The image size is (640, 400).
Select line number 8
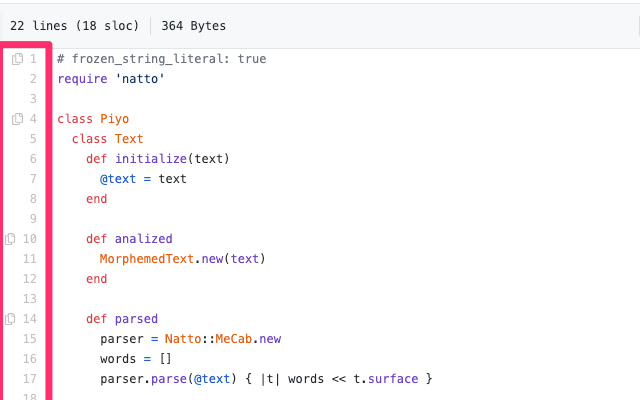33,199
